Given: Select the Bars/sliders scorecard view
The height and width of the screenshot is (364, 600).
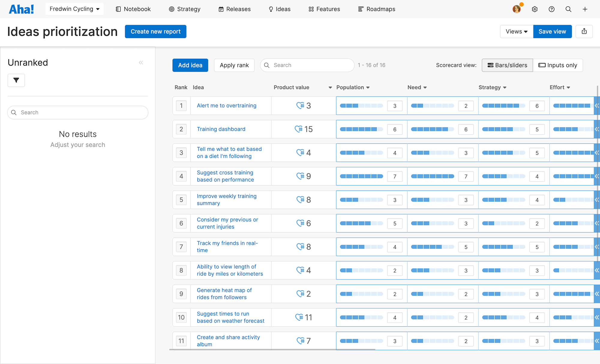Looking at the screenshot, I should [x=507, y=65].
